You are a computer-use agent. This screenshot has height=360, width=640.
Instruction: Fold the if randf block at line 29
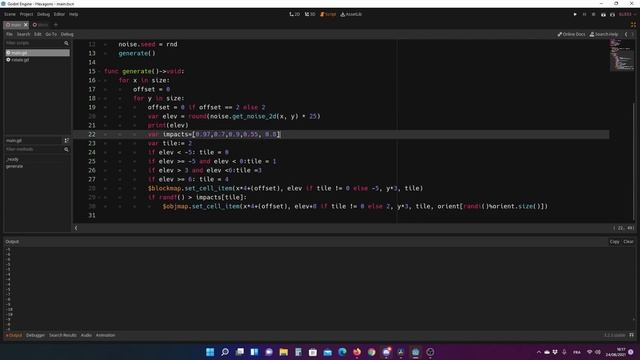[x=99, y=197]
